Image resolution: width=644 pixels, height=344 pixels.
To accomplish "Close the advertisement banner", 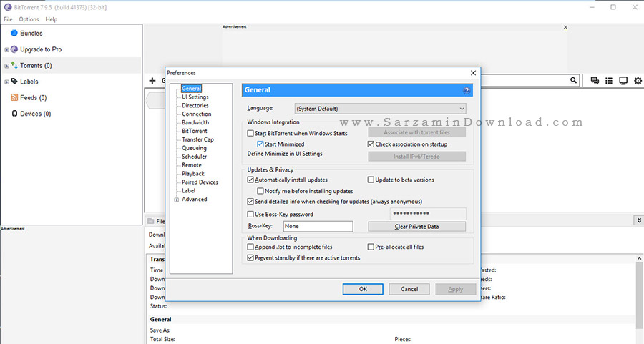I will click(565, 27).
